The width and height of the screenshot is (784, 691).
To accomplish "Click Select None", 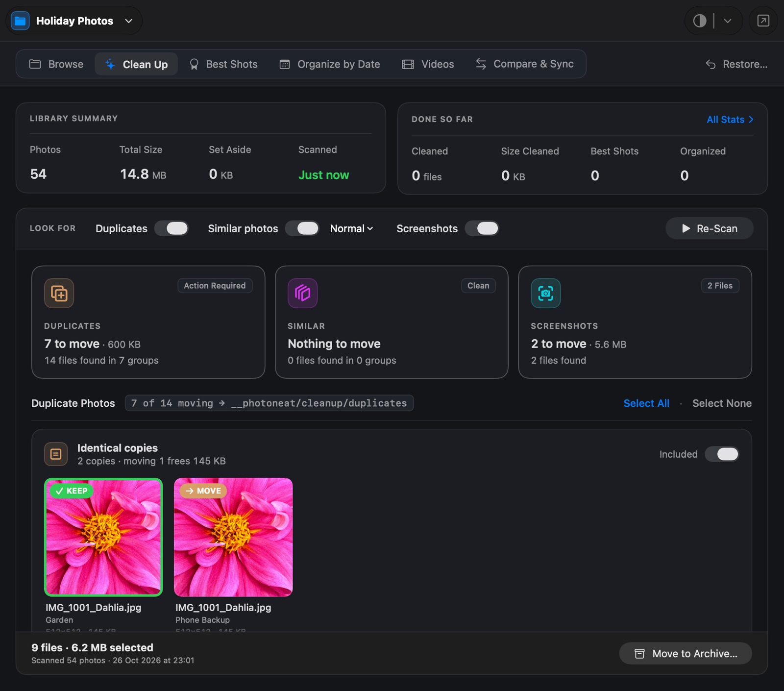I will (x=722, y=403).
